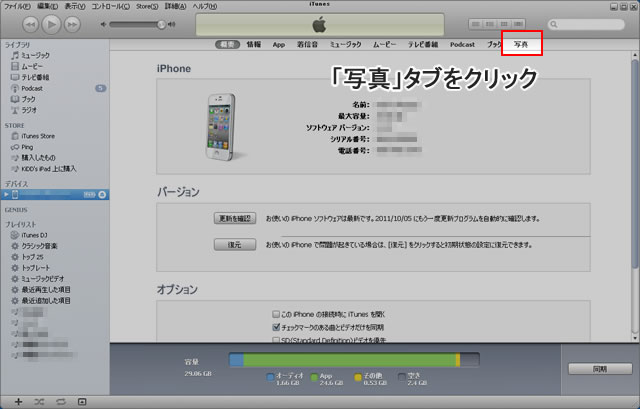Switch to the ブック tab
The height and width of the screenshot is (409, 640).
point(494,44)
